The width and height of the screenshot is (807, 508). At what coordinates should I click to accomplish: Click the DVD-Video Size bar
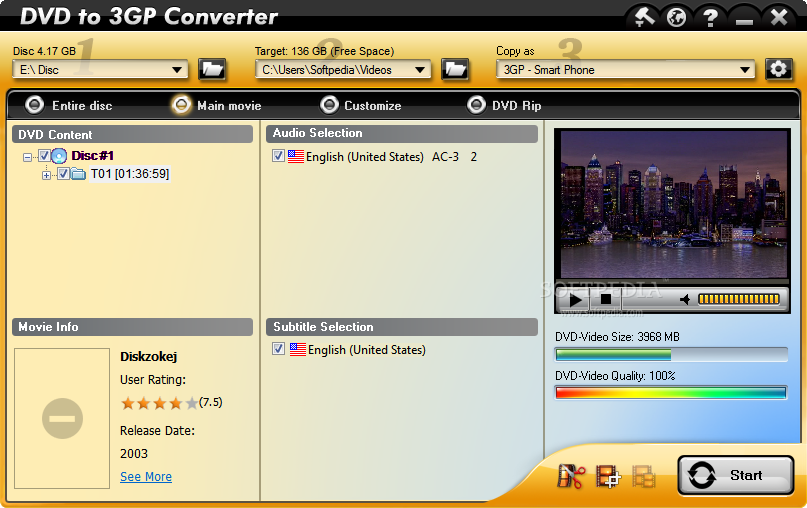pyautogui.click(x=671, y=355)
